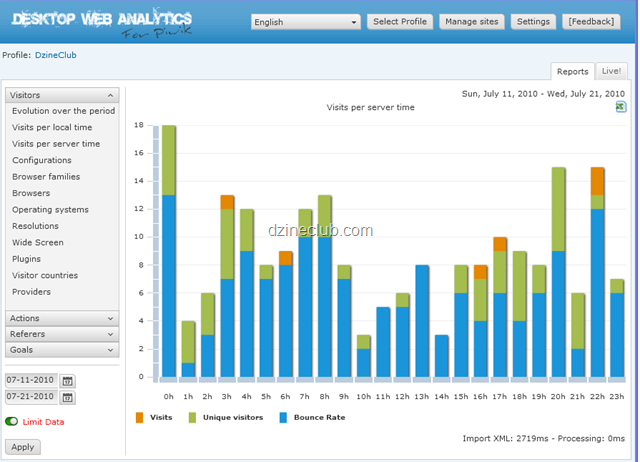Click the Apply button
Image resolution: width=640 pixels, height=462 pixels.
coord(23,447)
